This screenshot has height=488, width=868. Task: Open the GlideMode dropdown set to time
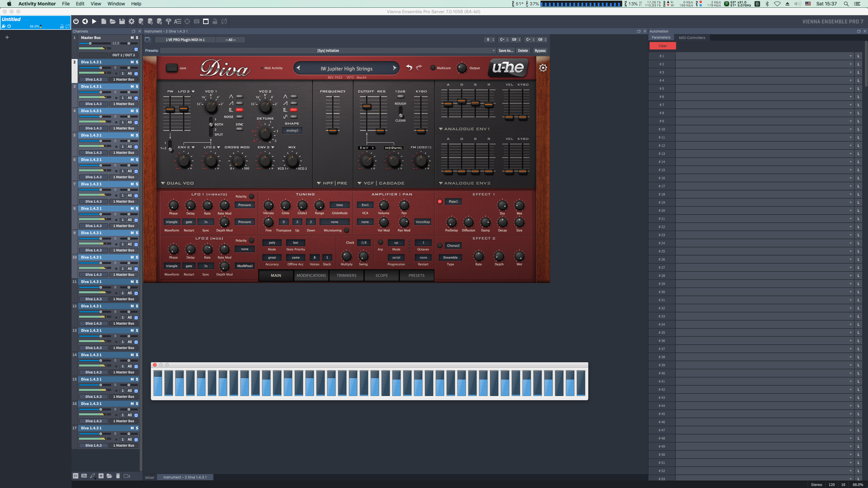pyautogui.click(x=339, y=205)
